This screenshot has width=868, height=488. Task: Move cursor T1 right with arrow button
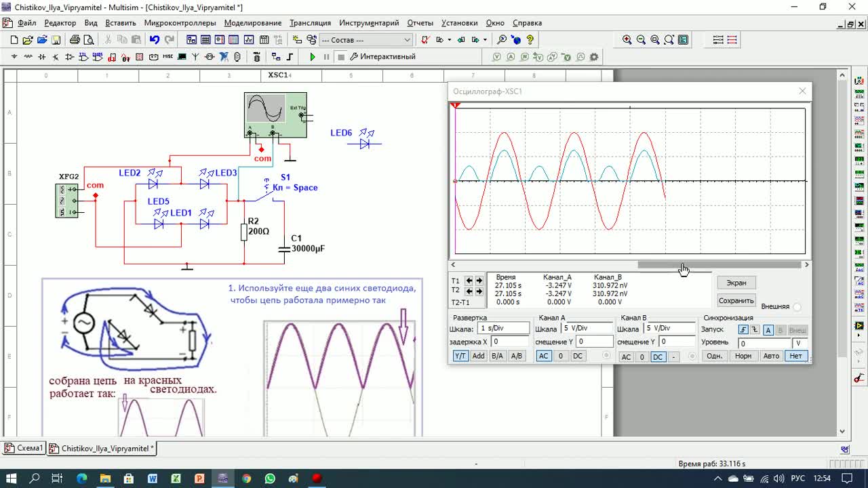click(479, 281)
